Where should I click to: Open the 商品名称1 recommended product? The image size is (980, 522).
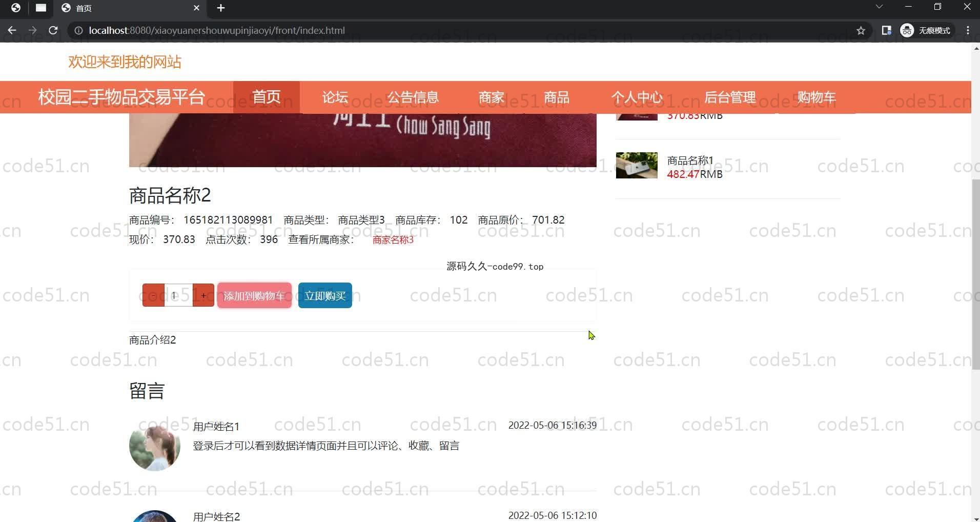tap(690, 160)
